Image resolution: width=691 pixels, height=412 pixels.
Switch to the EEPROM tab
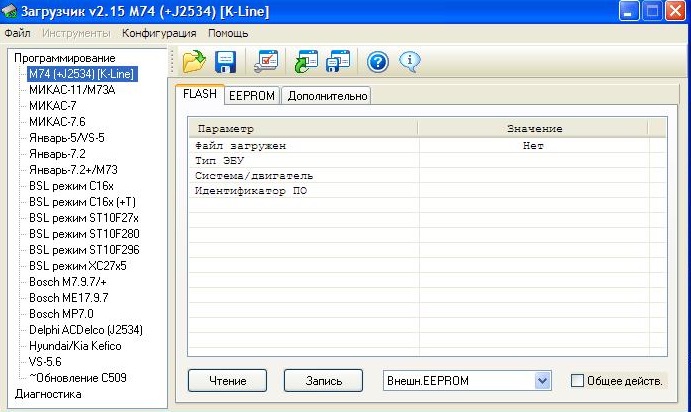pyautogui.click(x=252, y=96)
